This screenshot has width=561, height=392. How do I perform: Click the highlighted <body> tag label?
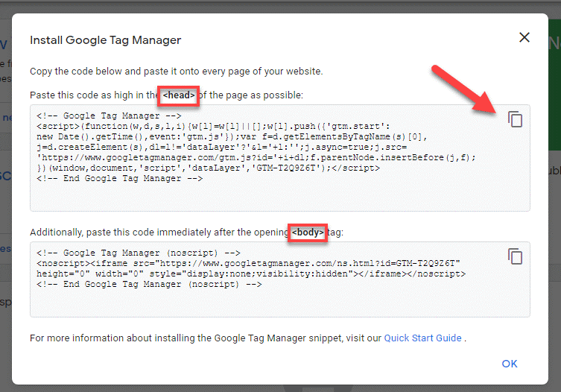pos(308,233)
